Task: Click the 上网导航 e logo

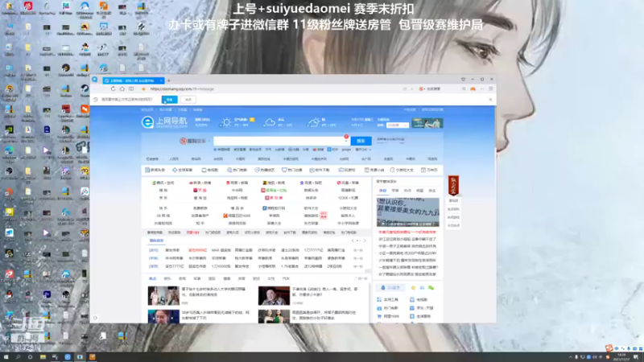Action: pyautogui.click(x=147, y=122)
